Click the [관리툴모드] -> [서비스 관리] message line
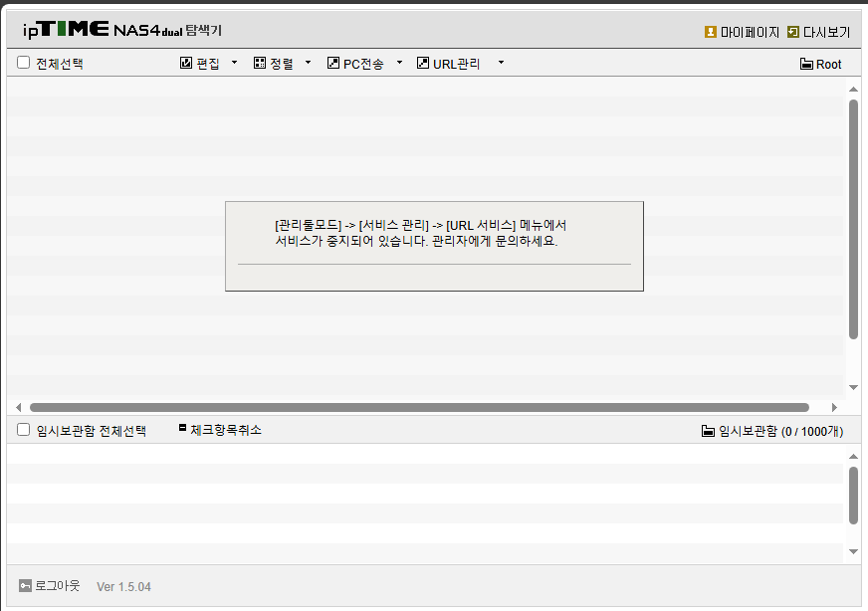 (x=421, y=225)
